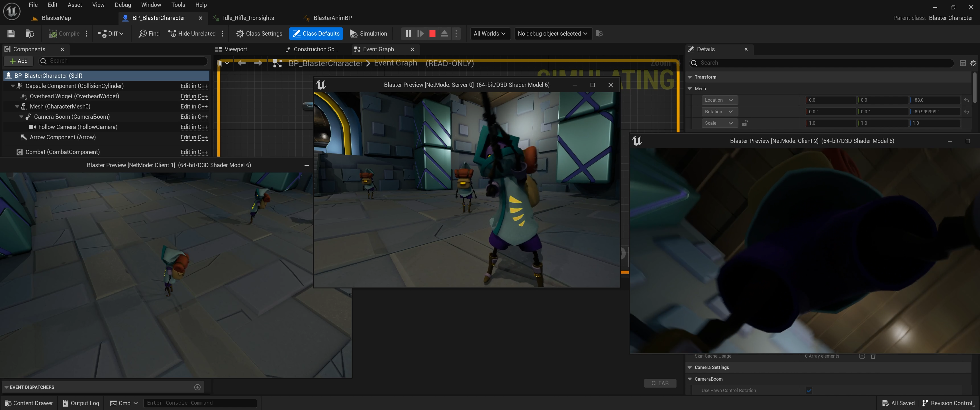The width and height of the screenshot is (980, 410).
Task: Click the Browse to asset icon
Action: tap(29, 34)
